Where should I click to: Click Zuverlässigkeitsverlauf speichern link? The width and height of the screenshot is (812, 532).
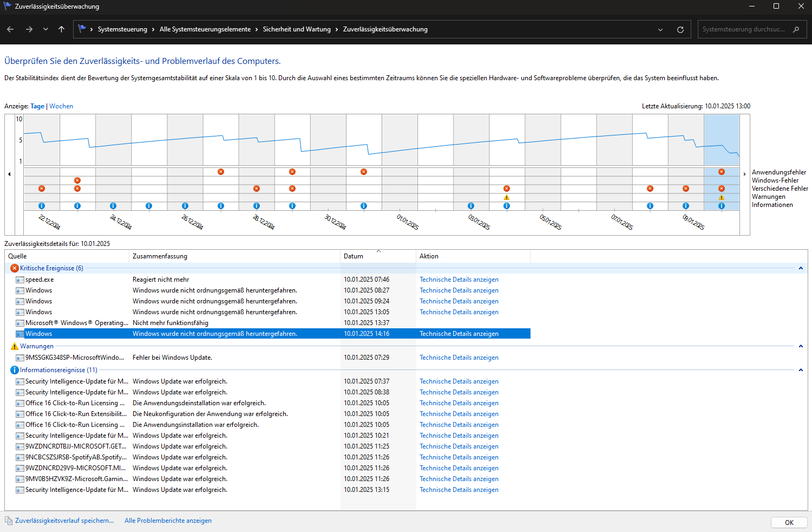(64, 521)
